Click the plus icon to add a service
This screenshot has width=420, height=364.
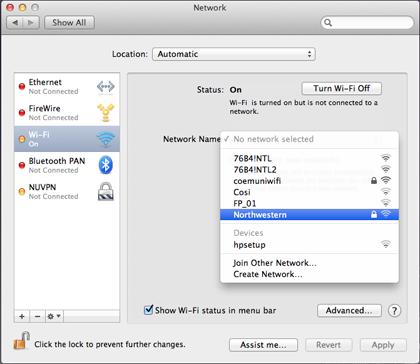click(x=22, y=316)
